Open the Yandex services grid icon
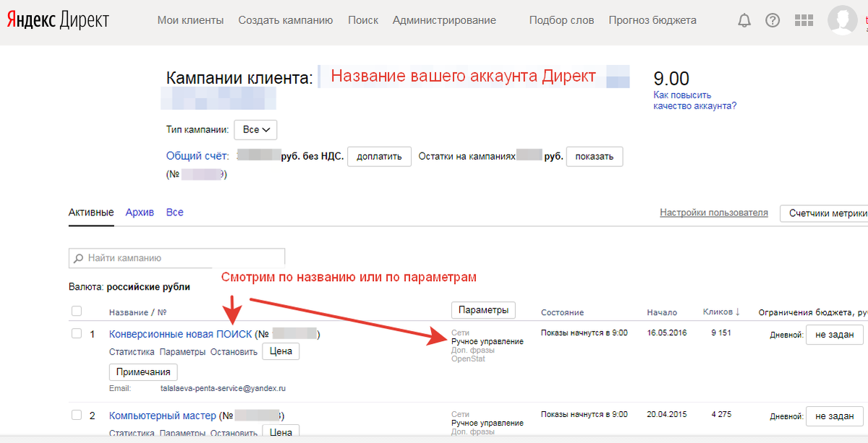Viewport: 868px width, 443px height. tap(804, 20)
